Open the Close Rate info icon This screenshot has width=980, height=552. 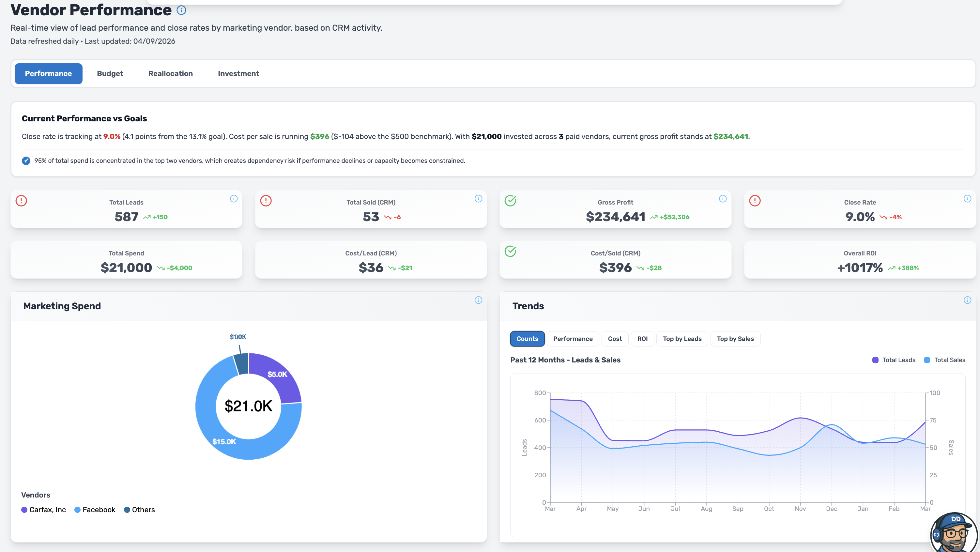pyautogui.click(x=967, y=199)
